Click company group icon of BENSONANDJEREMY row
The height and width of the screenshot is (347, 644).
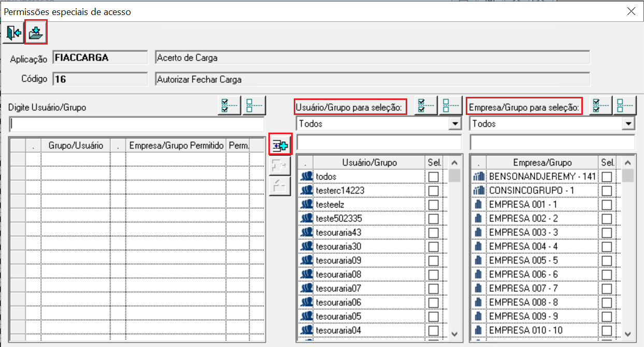pyautogui.click(x=479, y=177)
